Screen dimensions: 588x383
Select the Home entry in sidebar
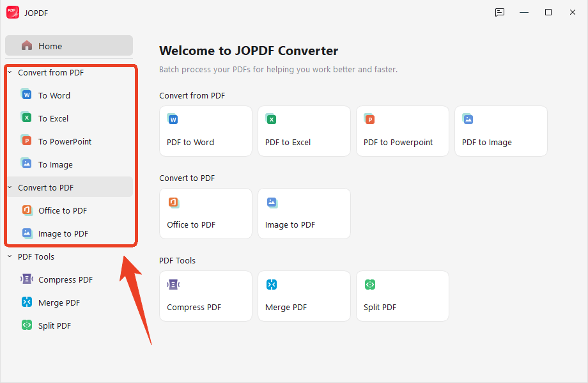coord(69,45)
